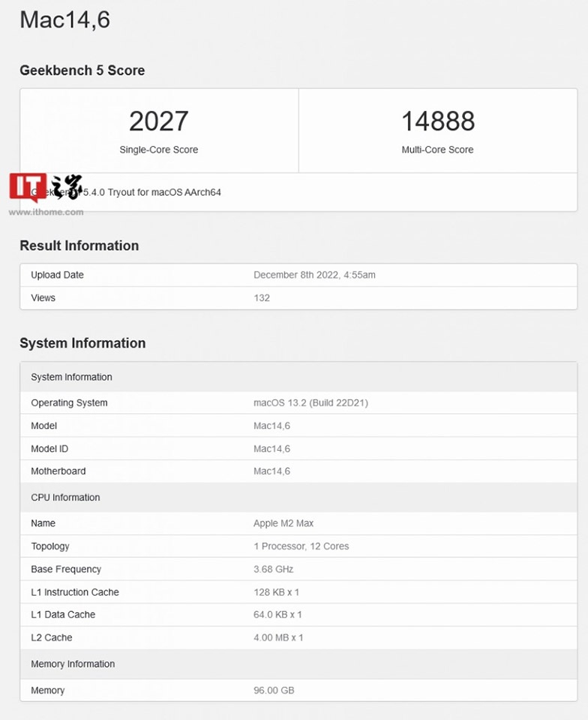Click the Mac14,6 page title
The width and height of the screenshot is (588, 720).
64,19
